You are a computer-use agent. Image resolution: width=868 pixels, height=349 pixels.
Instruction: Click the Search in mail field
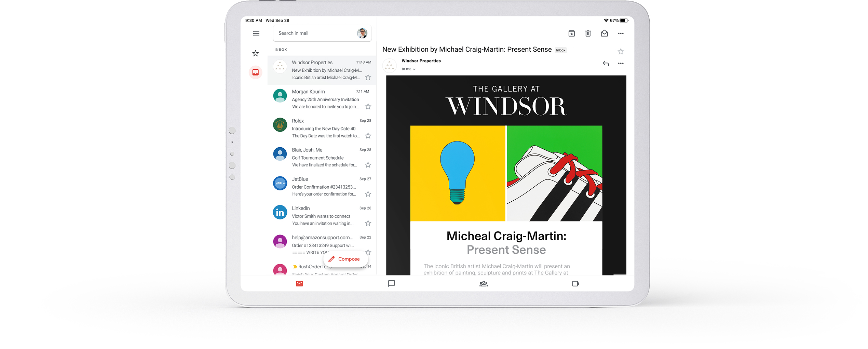click(314, 33)
